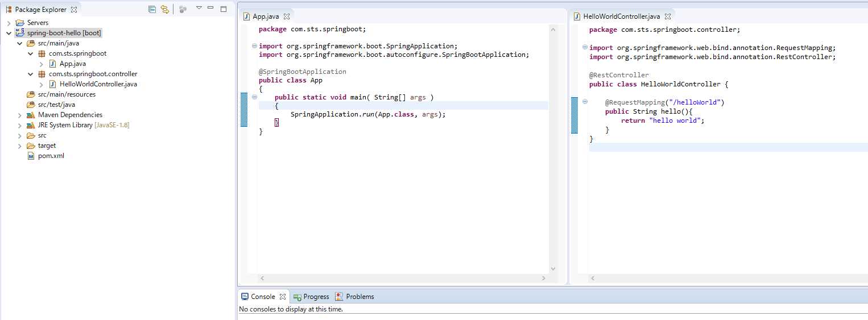Screen dimensions: 868x320
Task: Switch to HelloWorldController.java editor tab
Action: tap(621, 16)
